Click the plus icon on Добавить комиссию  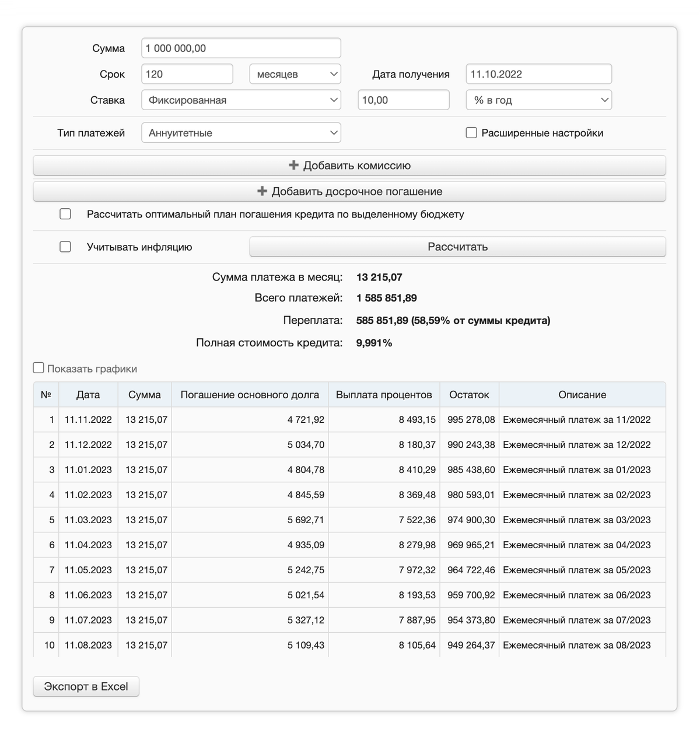[294, 166]
